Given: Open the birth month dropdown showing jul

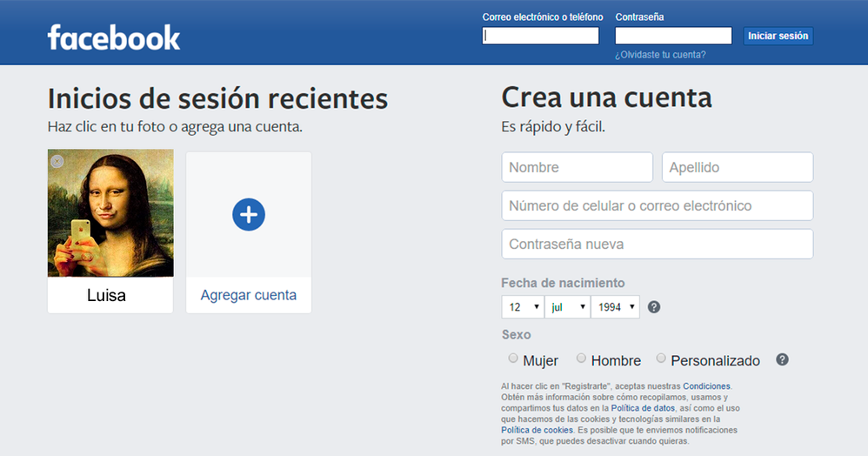Looking at the screenshot, I should pos(567,307).
